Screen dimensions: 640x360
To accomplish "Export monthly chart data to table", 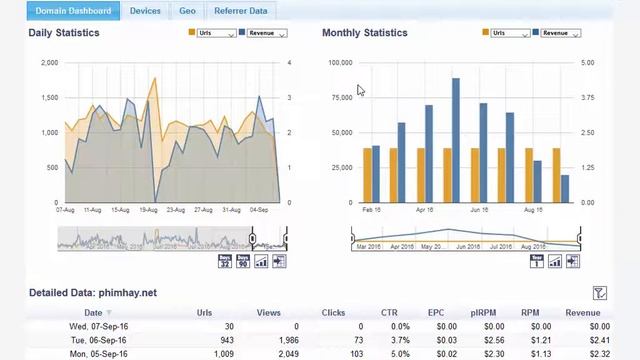I will tap(573, 261).
